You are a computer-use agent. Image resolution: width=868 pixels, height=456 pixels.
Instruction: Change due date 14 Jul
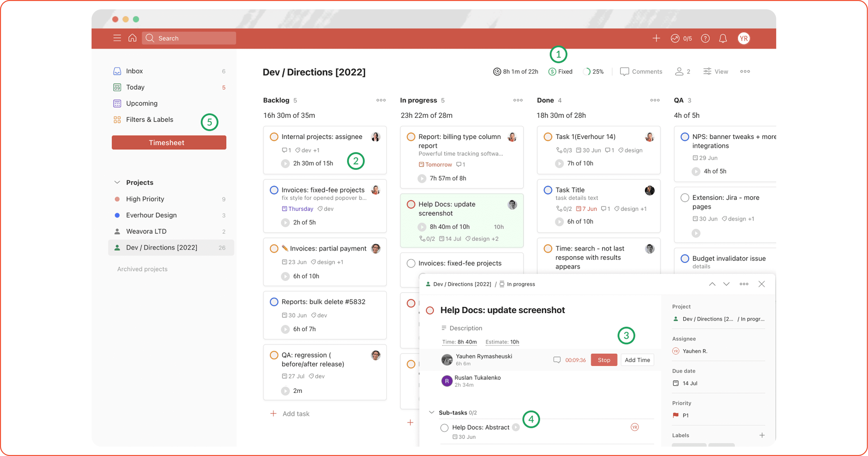pos(685,383)
